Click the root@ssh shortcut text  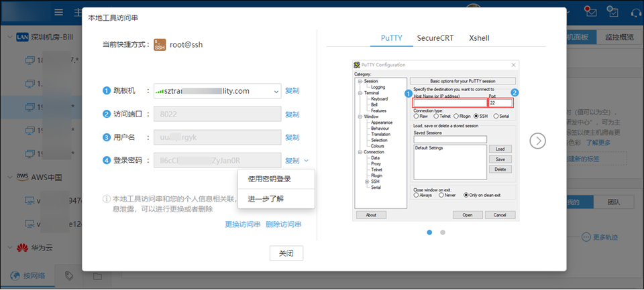tap(186, 45)
